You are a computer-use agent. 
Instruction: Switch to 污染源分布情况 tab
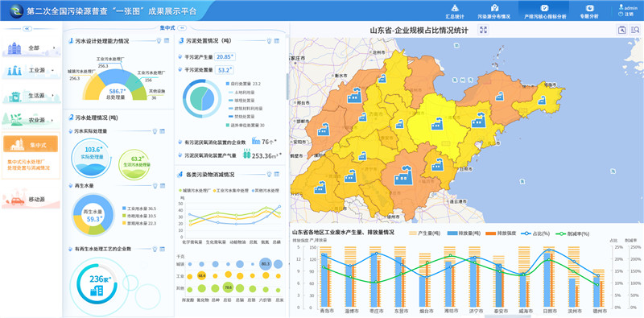[494, 11]
